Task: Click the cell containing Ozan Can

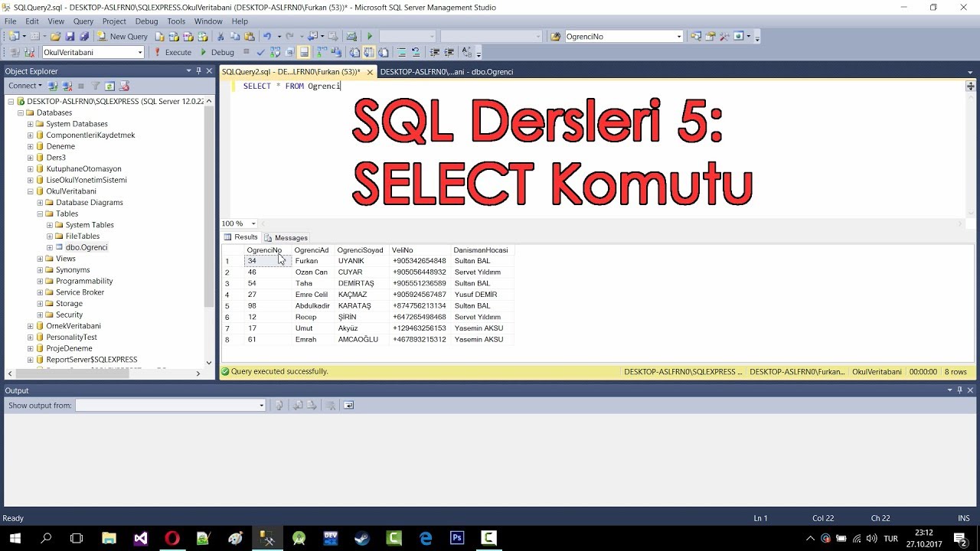Action: point(312,272)
